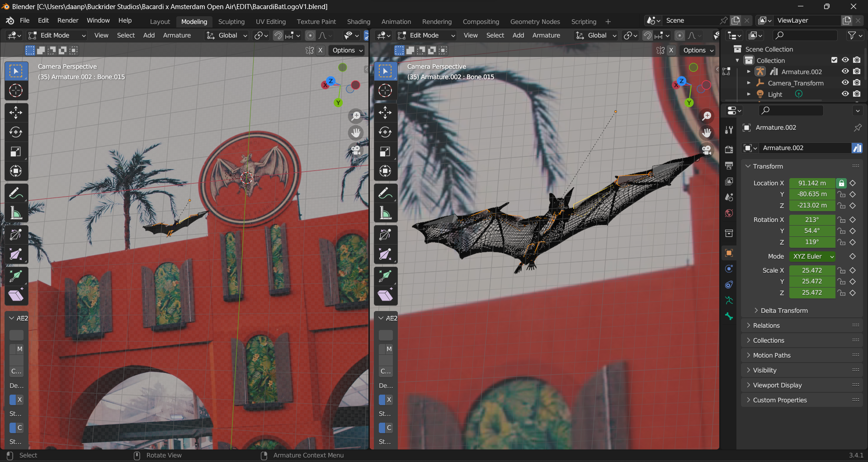Open Options dropdown in right viewport
This screenshot has height=462, width=868.
(698, 50)
